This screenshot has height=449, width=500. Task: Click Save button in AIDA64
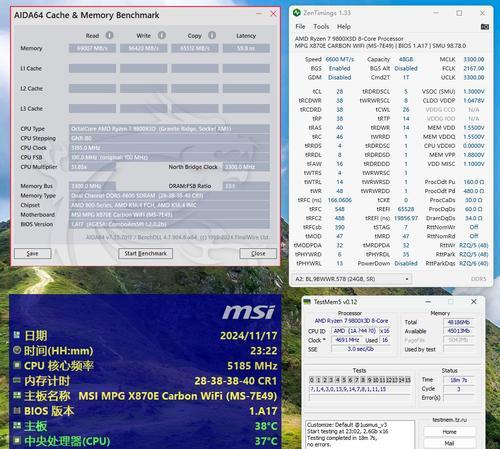32,253
